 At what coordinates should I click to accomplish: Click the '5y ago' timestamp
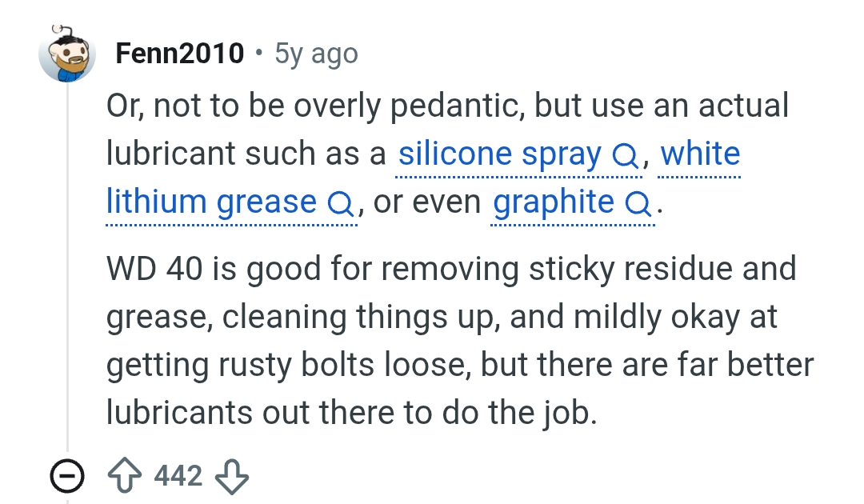click(316, 54)
